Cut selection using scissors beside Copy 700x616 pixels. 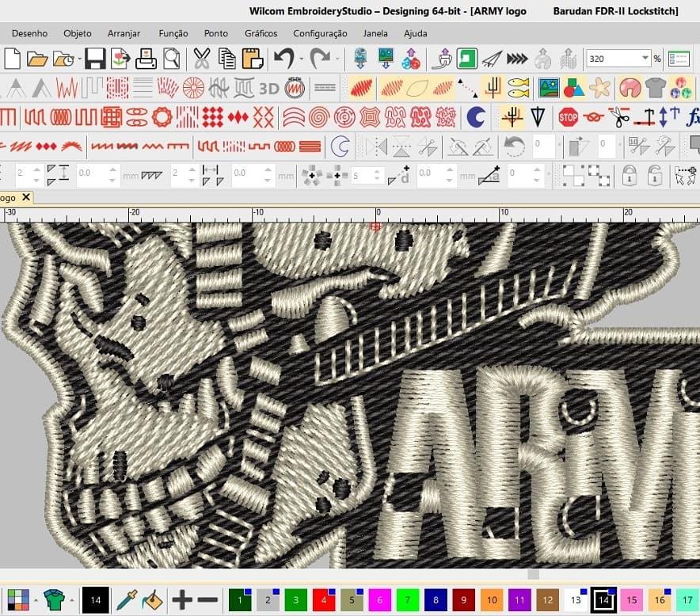pyautogui.click(x=202, y=59)
